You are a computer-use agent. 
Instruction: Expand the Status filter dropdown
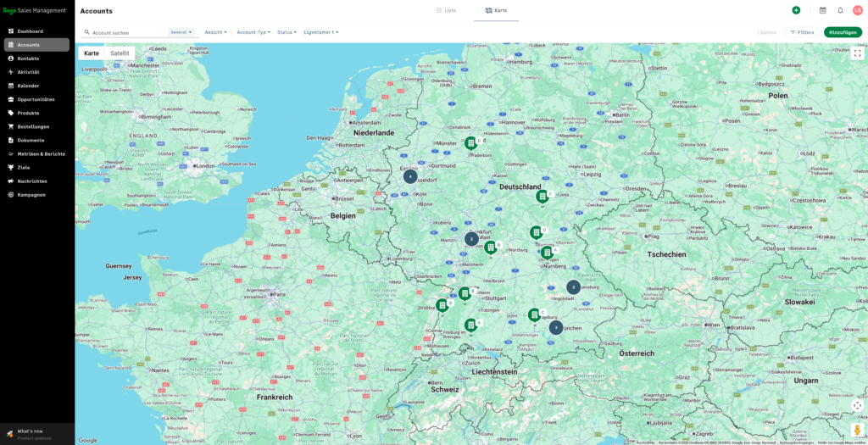coord(287,32)
